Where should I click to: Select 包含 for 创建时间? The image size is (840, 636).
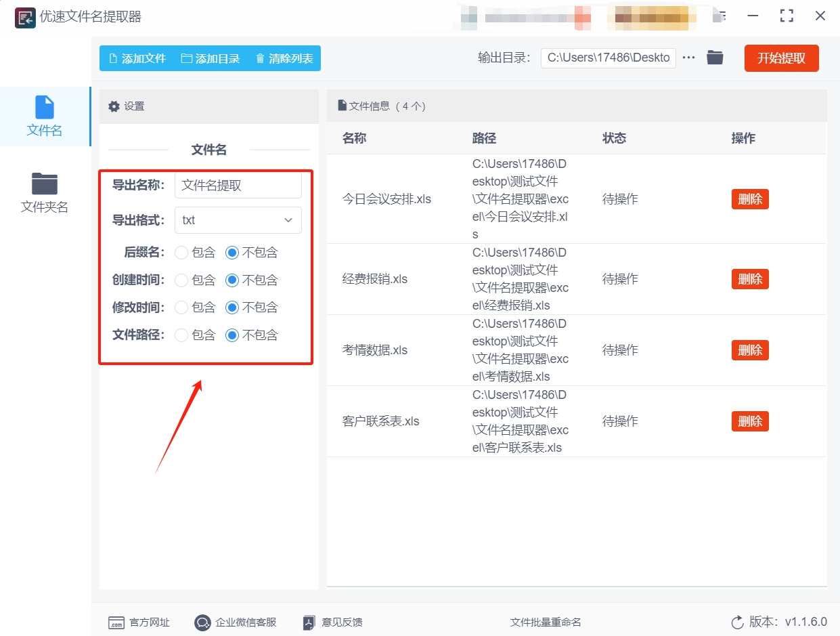point(181,280)
